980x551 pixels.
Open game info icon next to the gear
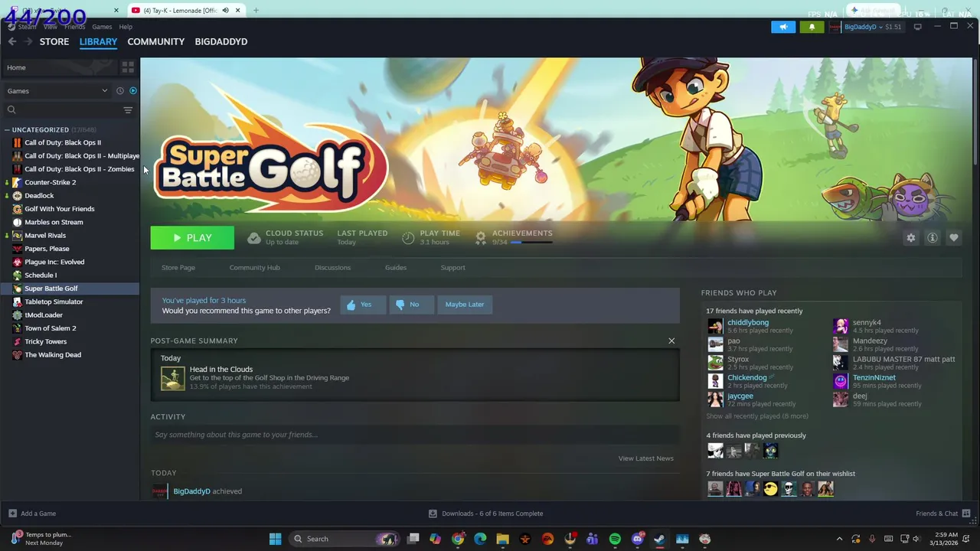[x=933, y=238]
